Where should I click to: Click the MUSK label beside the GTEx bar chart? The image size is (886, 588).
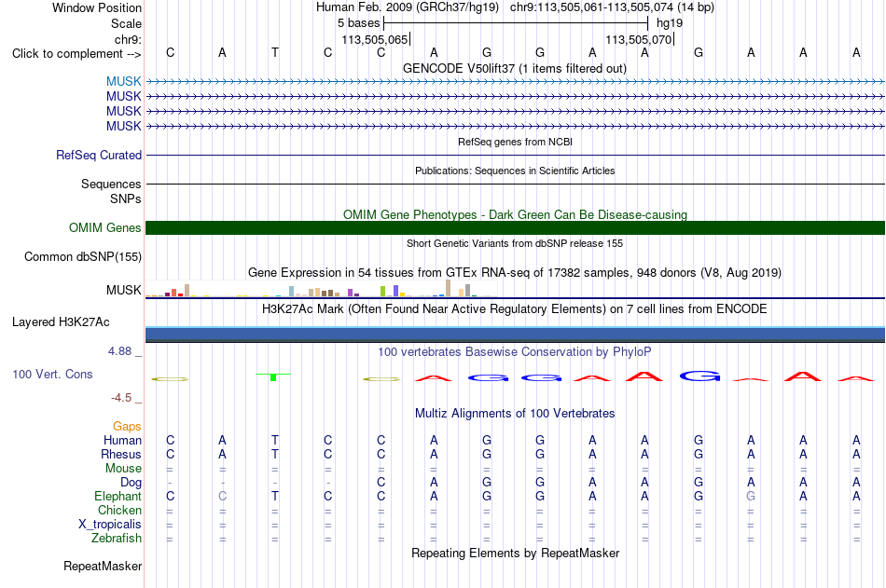coord(124,290)
